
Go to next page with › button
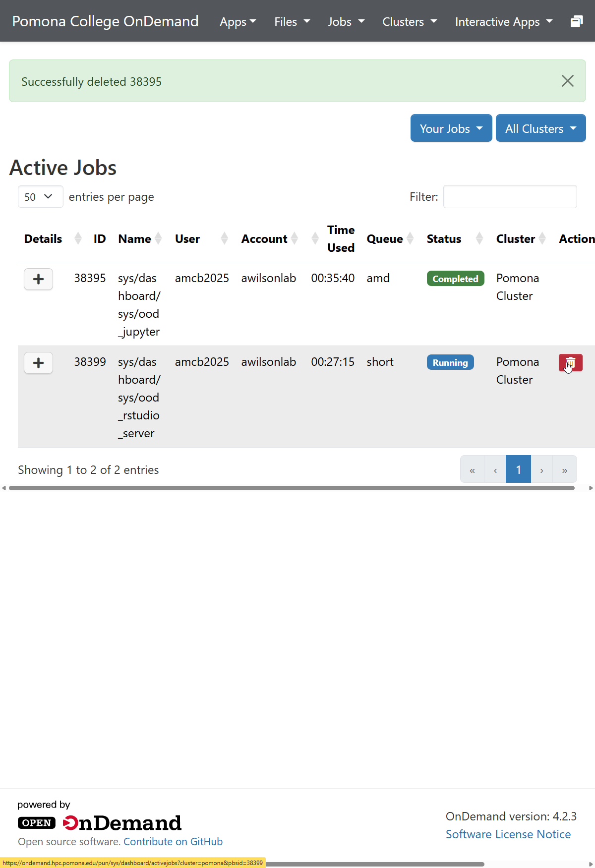(x=541, y=469)
